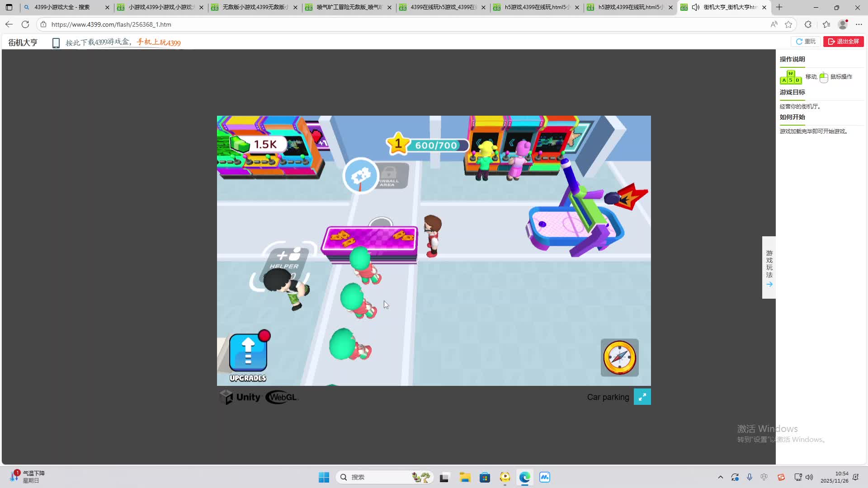Mute audio on the 街机大亨 tab
The width and height of the screenshot is (868, 488).
click(696, 7)
